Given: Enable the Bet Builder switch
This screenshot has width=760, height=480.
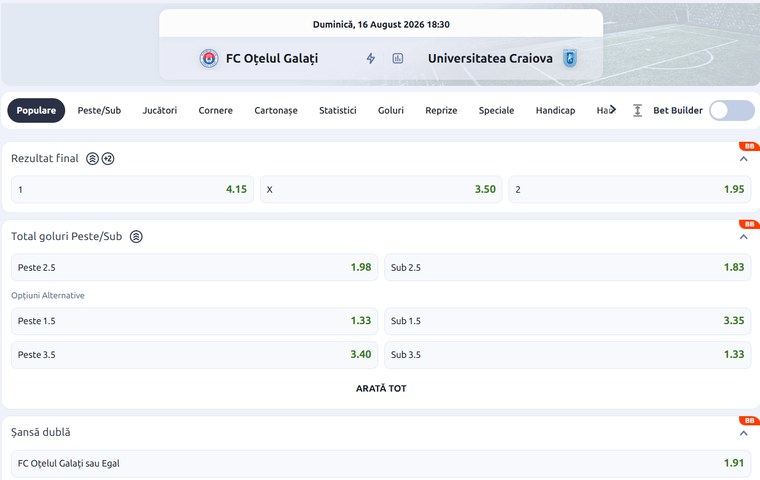Looking at the screenshot, I should point(732,111).
